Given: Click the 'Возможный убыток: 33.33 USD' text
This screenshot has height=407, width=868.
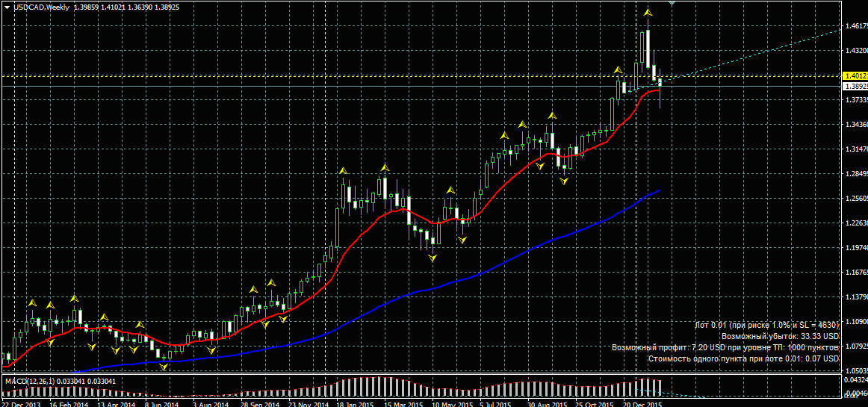Looking at the screenshot, I should pyautogui.click(x=781, y=336).
